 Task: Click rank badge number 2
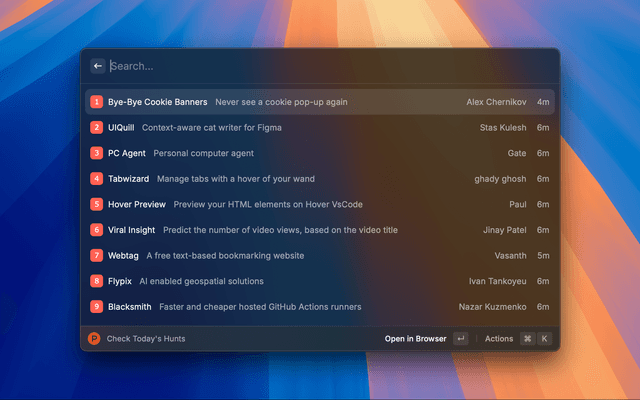click(96, 127)
